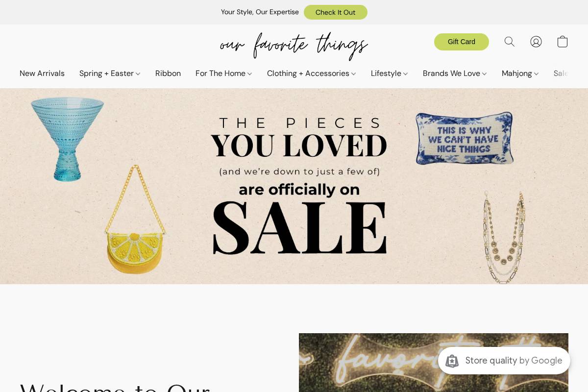Expand the Lifestyle dropdown
588x392 pixels.
tap(389, 73)
